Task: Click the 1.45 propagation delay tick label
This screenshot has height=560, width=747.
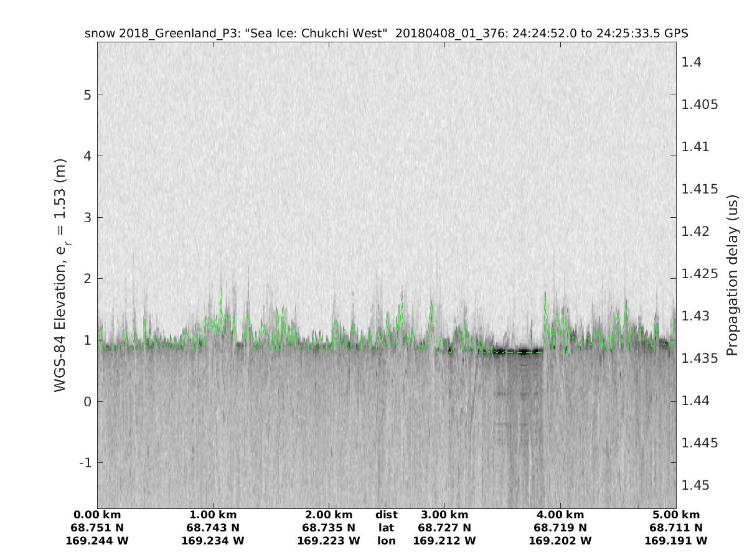Action: [696, 485]
